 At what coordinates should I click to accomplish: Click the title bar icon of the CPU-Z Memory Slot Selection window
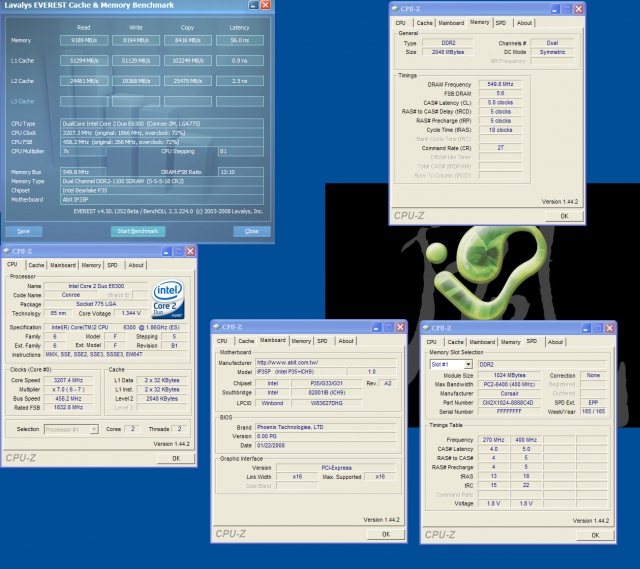[x=426, y=328]
